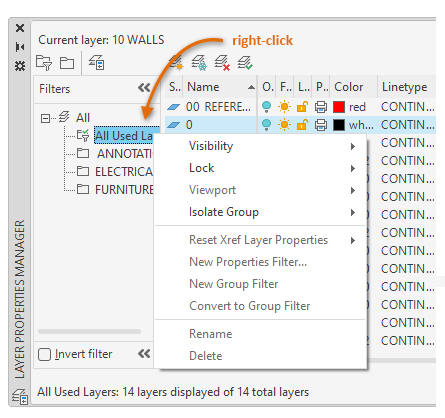Toggle the freeze sun icon on layer 0
This screenshot has height=418, width=445.
point(284,125)
